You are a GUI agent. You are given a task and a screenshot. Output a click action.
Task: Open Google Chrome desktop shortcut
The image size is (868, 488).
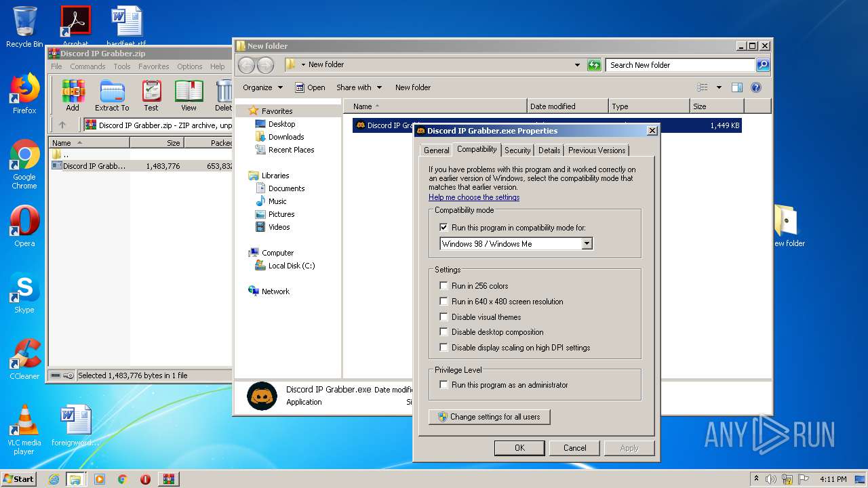click(x=24, y=164)
